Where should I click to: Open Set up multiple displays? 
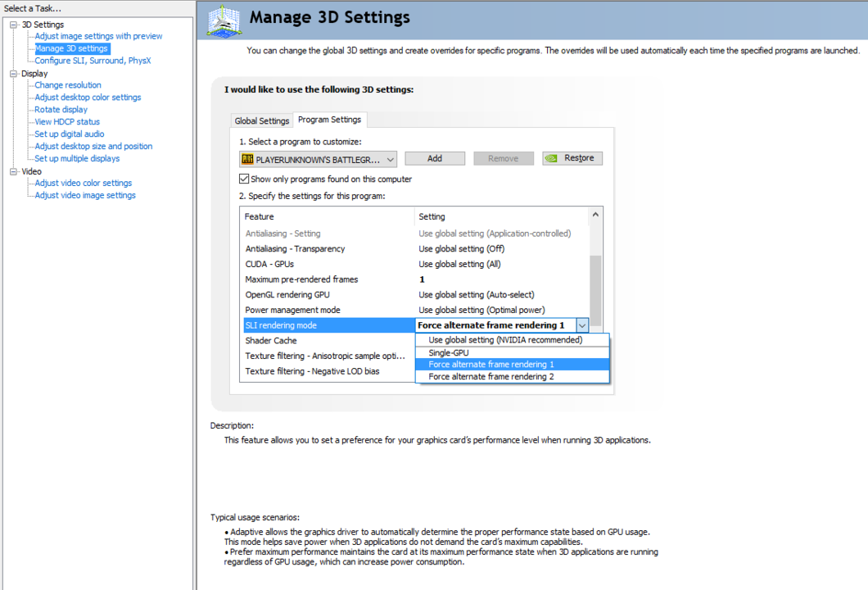[x=77, y=158]
